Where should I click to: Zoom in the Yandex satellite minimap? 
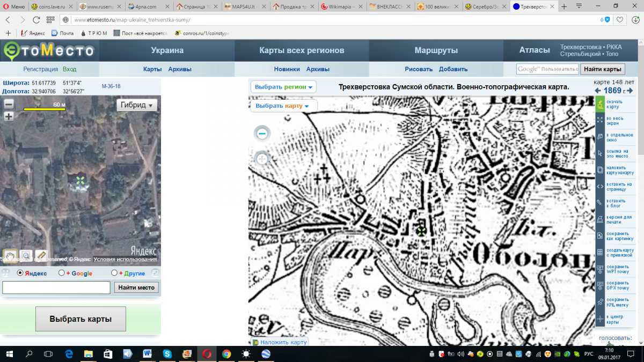9,116
